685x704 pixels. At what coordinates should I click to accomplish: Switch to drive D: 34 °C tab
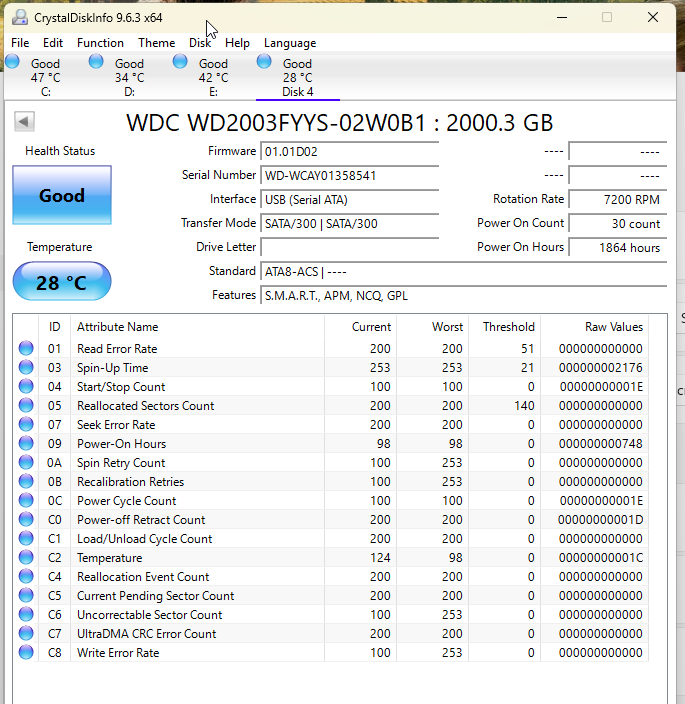[x=129, y=78]
